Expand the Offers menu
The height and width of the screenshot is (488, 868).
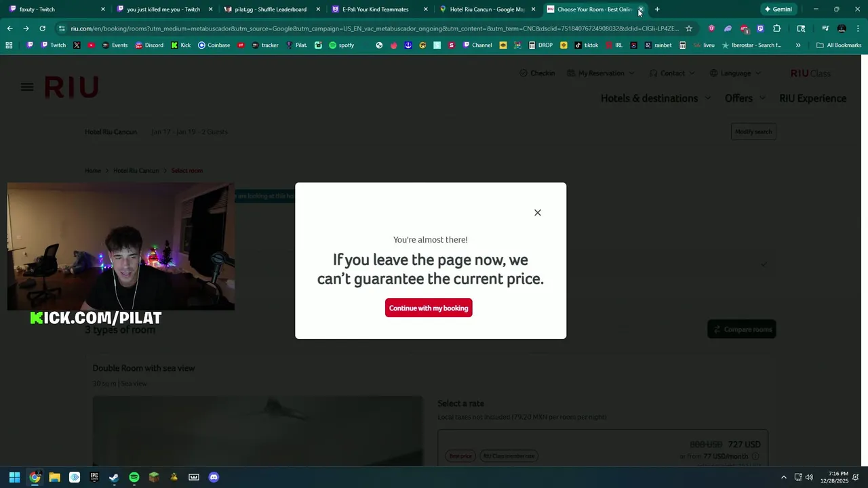745,98
